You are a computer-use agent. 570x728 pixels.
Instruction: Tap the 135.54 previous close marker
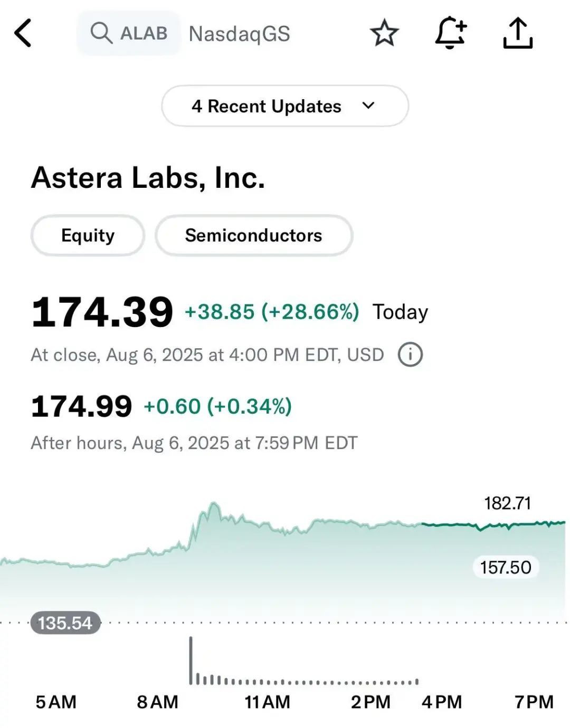65,623
